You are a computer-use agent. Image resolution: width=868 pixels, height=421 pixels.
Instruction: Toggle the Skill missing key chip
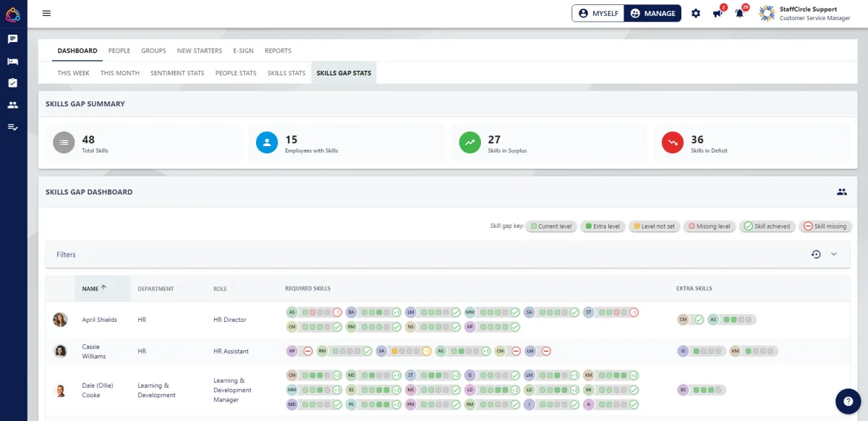(x=826, y=226)
